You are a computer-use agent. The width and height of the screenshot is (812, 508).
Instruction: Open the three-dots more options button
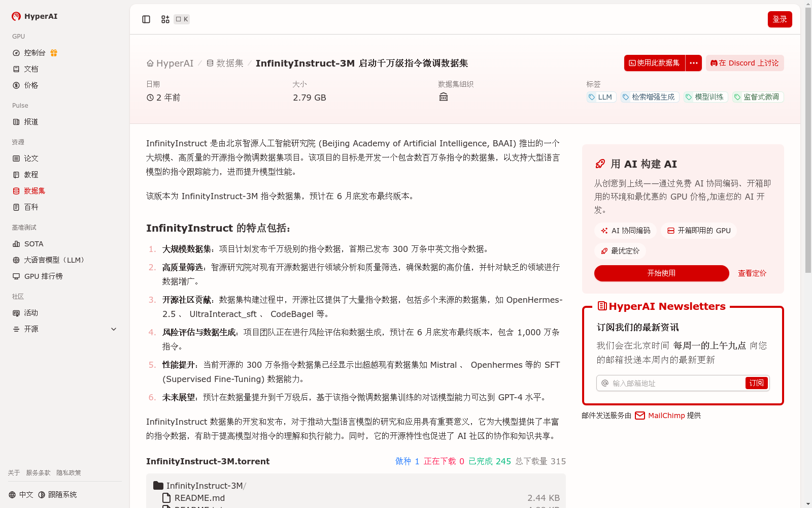click(x=694, y=63)
